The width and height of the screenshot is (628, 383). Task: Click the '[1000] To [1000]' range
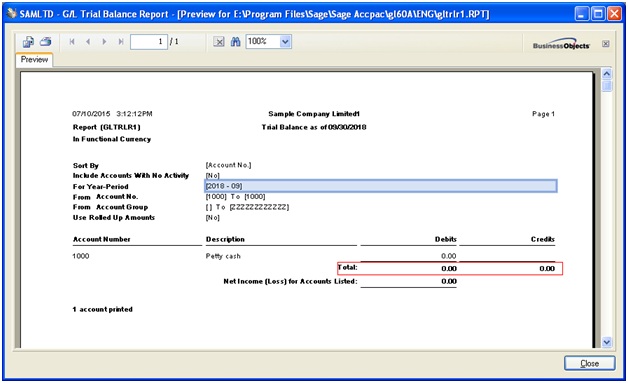tap(236, 197)
